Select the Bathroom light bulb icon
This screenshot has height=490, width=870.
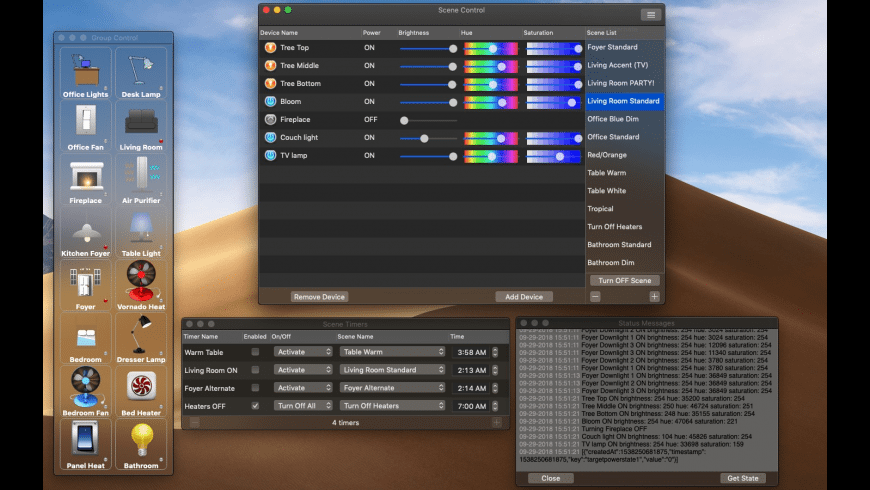click(141, 440)
